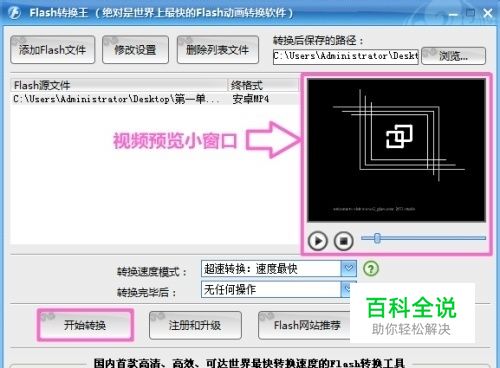
Task: Maximize the Flash转换王 window
Action: 470,13
